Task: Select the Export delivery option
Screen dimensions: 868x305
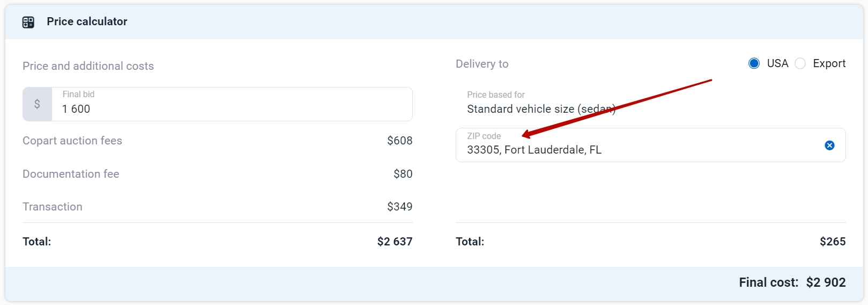Action: pyautogui.click(x=800, y=63)
